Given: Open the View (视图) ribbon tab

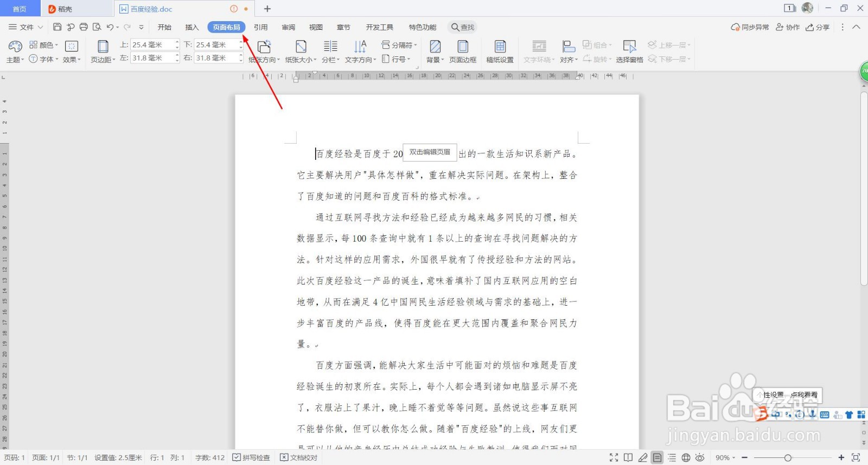Looking at the screenshot, I should (x=316, y=27).
